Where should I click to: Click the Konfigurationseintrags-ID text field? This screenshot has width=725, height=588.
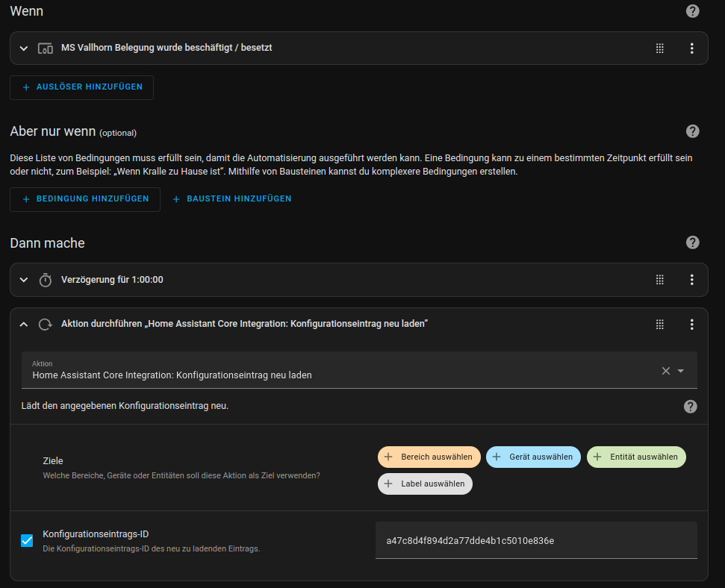click(x=535, y=540)
